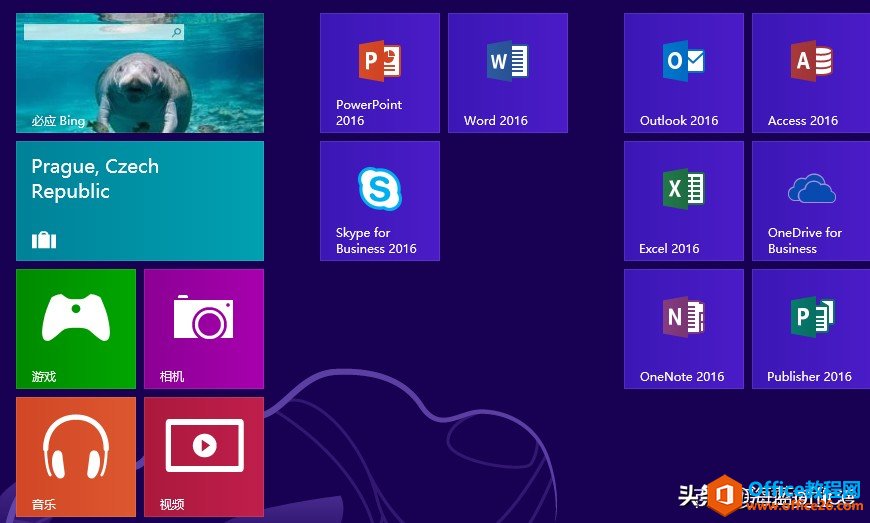Click the "Skype for Business 2016" label text

tap(376, 240)
